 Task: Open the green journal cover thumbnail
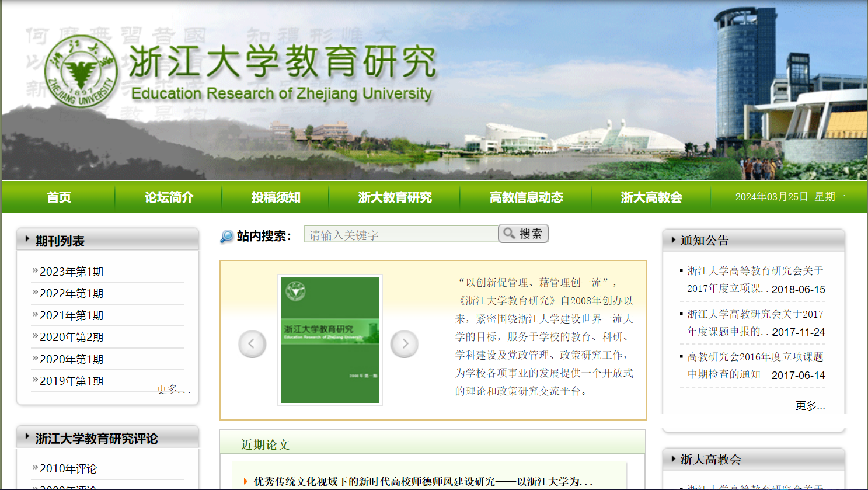[x=330, y=340]
